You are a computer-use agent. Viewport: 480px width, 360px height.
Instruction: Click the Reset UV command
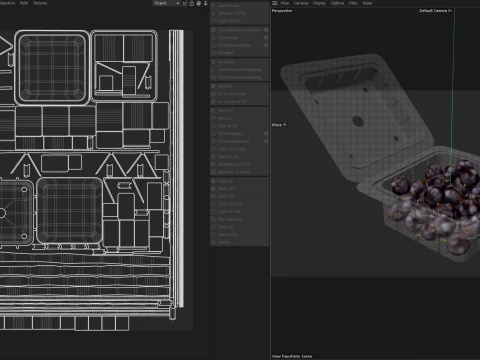(239, 196)
